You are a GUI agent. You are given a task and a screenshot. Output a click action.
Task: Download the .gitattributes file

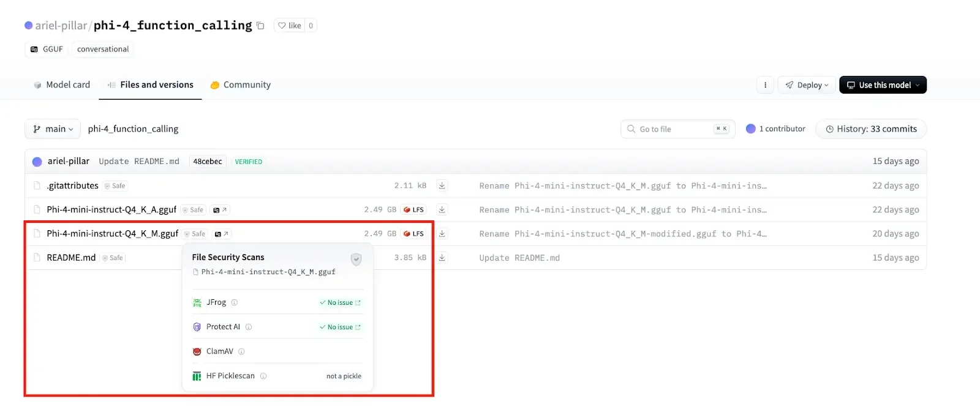442,185
